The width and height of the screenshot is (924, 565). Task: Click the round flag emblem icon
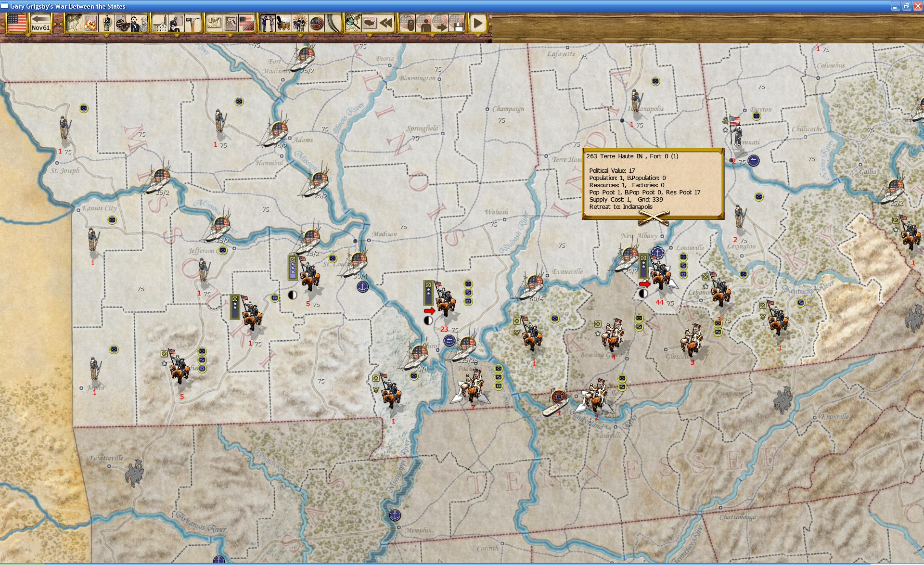click(x=316, y=23)
